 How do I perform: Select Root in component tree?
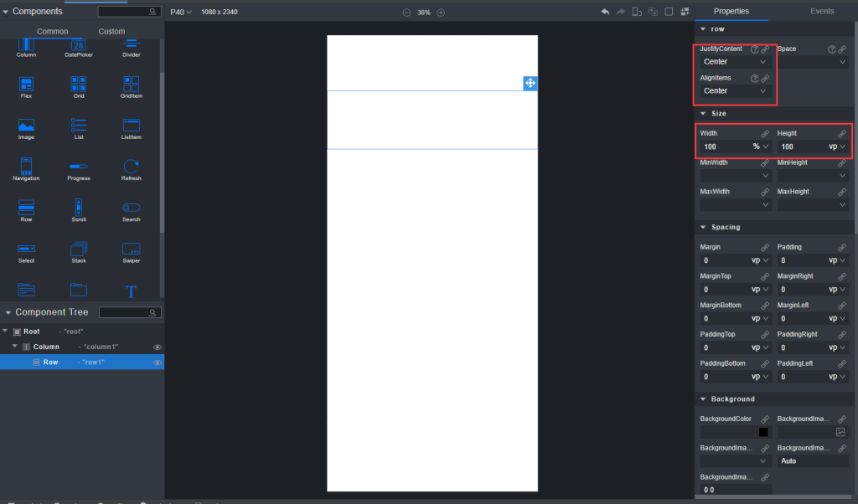click(82, 332)
